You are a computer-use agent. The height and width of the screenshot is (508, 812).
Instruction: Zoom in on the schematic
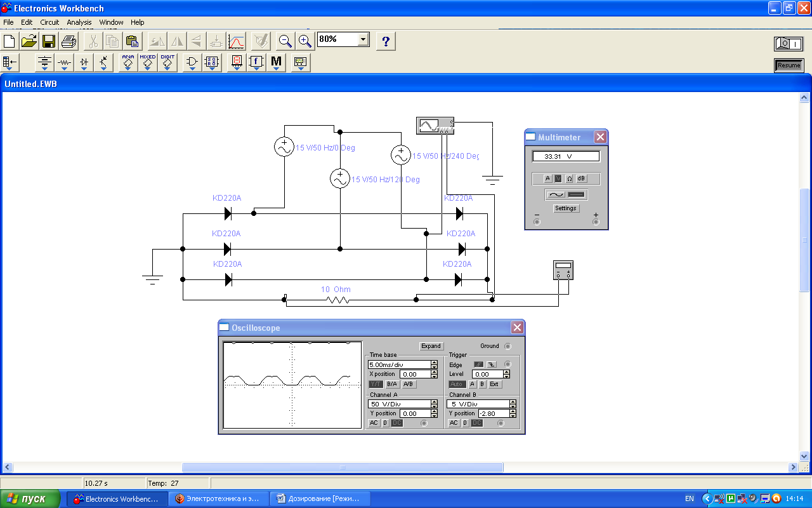pyautogui.click(x=305, y=42)
